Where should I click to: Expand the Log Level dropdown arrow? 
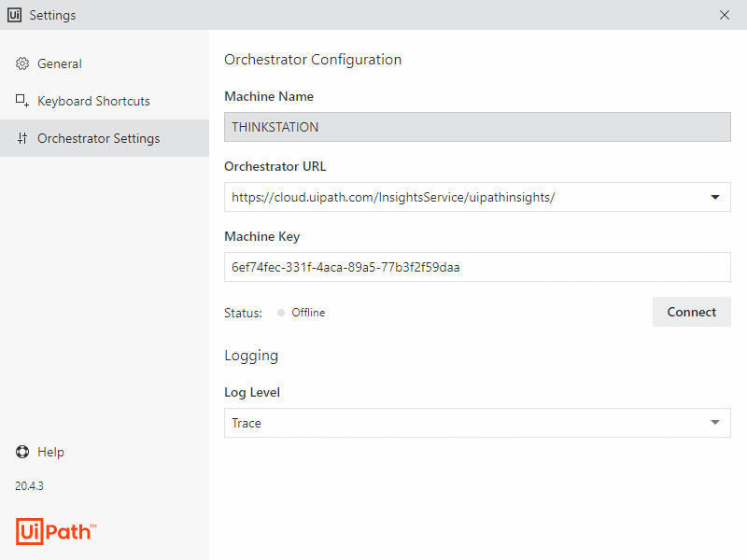(715, 423)
